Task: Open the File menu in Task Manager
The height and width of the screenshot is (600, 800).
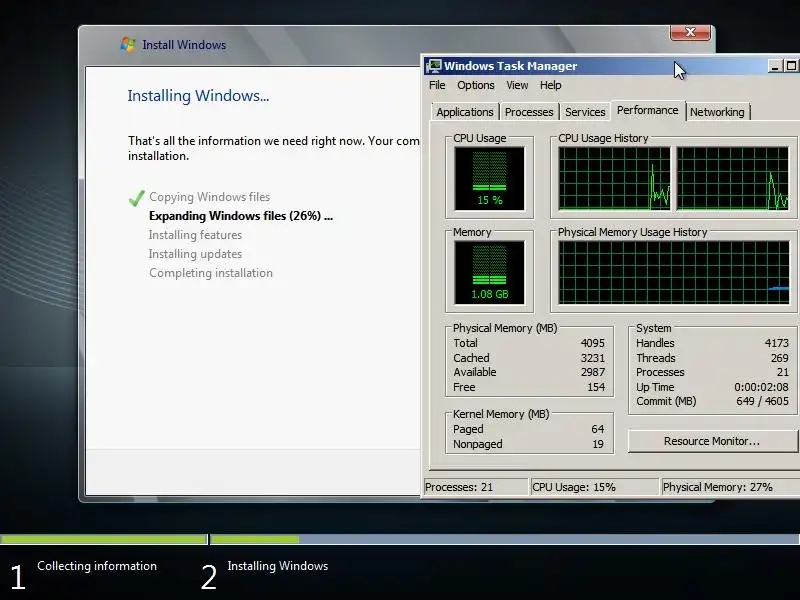Action: click(x=437, y=85)
